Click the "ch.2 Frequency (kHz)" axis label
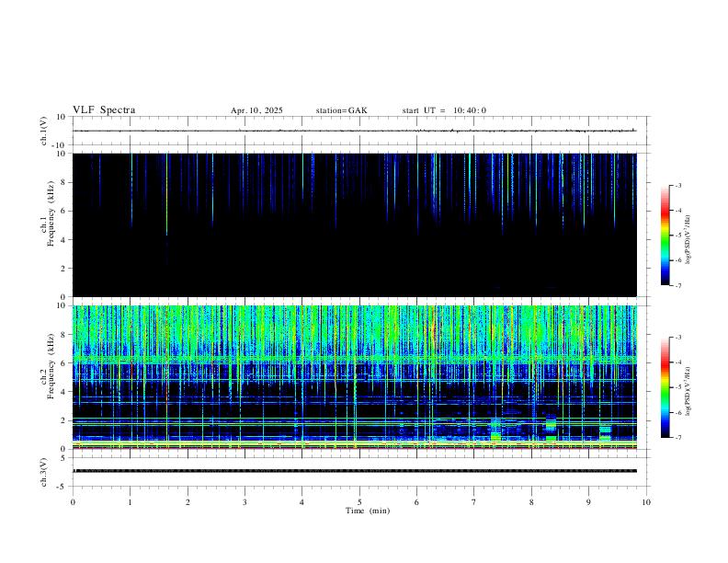 48,366
